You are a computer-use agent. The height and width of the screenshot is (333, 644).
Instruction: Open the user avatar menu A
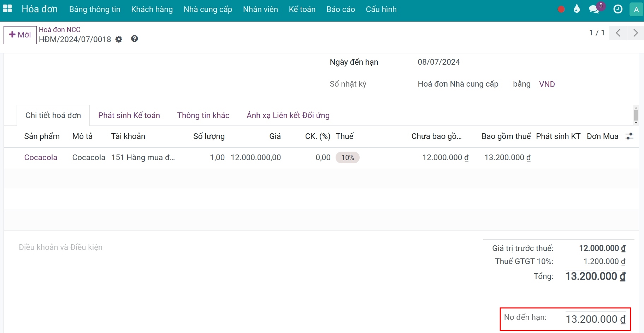pyautogui.click(x=636, y=10)
